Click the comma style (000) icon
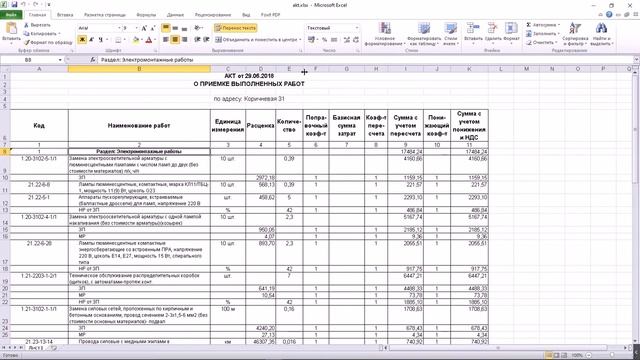 334,40
